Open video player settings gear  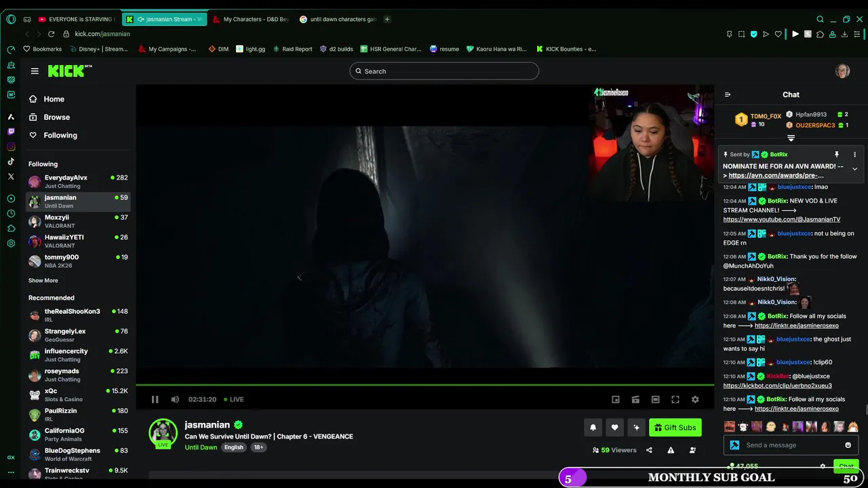(695, 399)
